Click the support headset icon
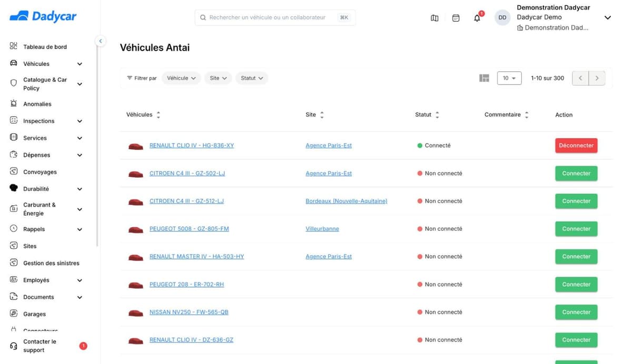Image resolution: width=632 pixels, height=364 pixels. (x=14, y=346)
